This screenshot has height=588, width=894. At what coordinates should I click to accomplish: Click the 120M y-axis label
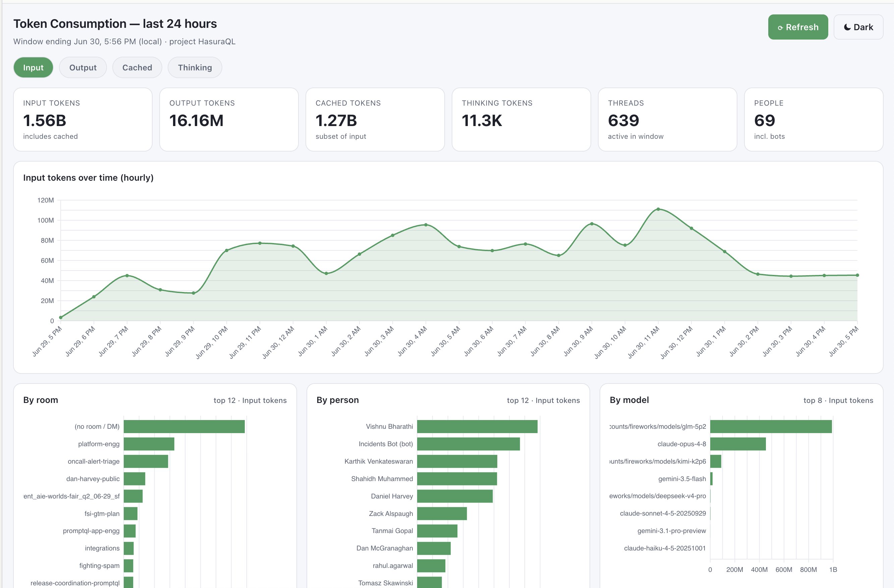(x=46, y=200)
